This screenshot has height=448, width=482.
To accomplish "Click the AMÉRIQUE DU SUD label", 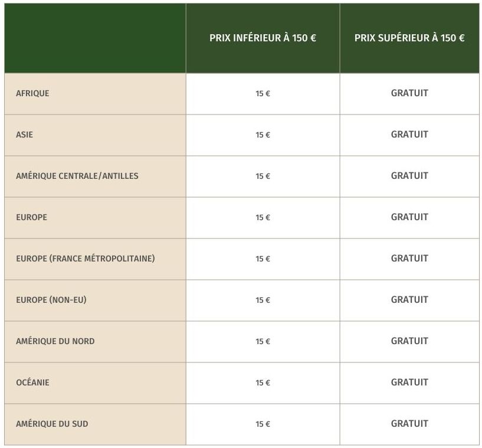I will (x=53, y=424).
